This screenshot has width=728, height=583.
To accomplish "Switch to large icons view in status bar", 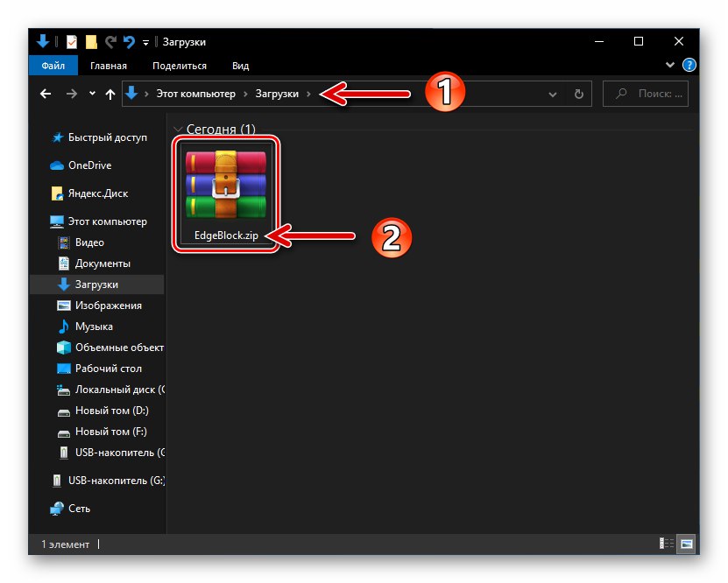I will [687, 543].
